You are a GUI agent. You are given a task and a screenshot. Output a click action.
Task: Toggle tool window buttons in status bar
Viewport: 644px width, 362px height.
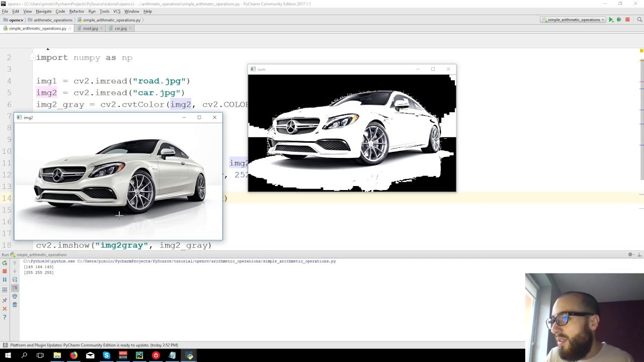pyautogui.click(x=5, y=345)
